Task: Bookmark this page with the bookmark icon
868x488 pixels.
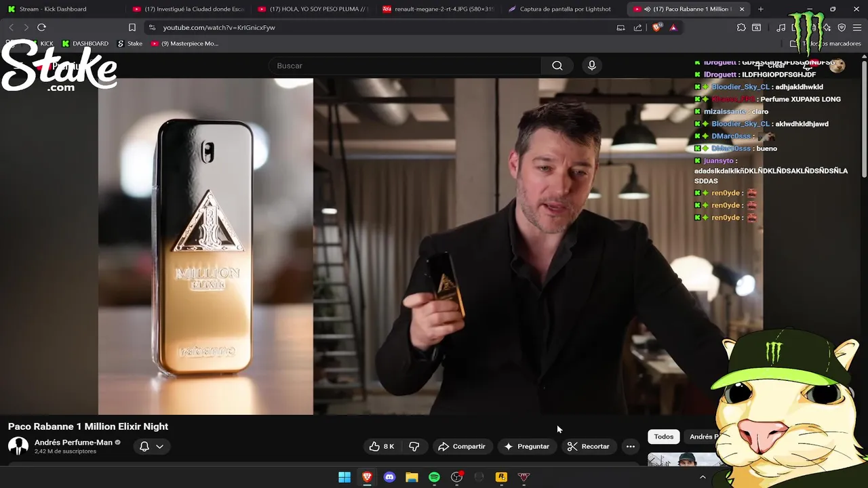Action: click(132, 27)
